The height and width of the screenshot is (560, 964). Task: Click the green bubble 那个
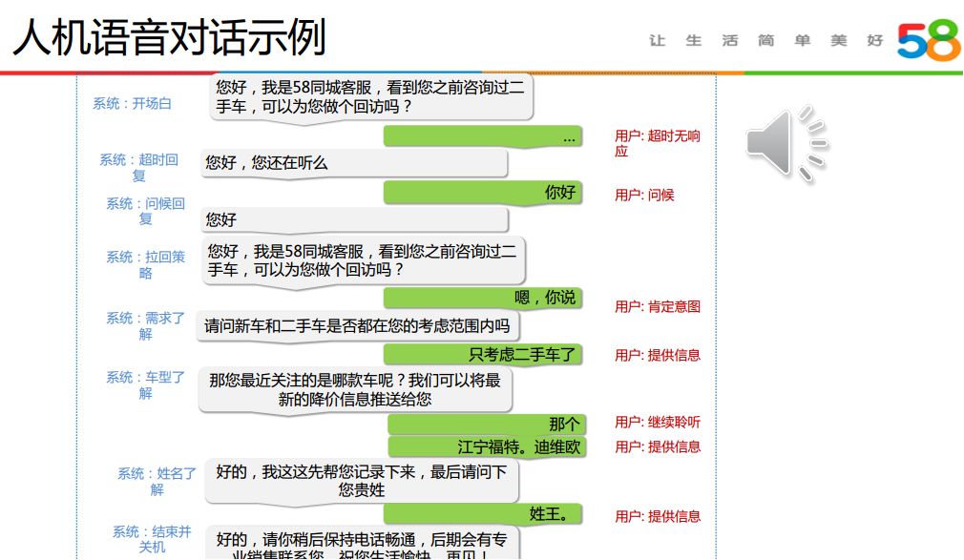coord(487,425)
